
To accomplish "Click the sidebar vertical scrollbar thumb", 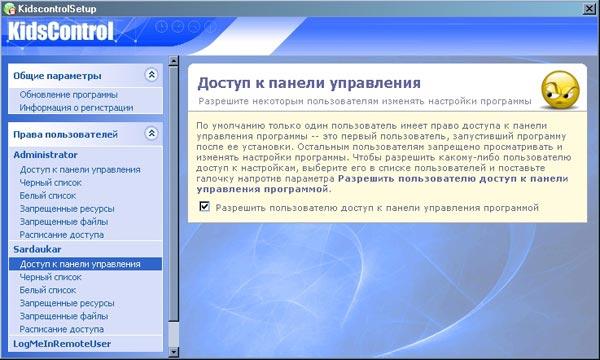I will click(173, 193).
